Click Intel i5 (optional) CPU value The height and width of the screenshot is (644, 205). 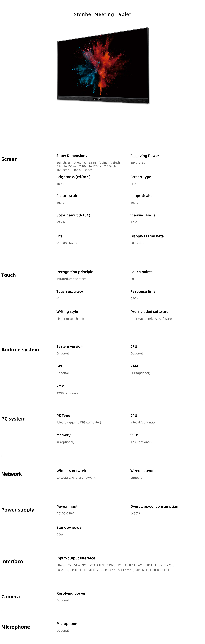click(143, 423)
